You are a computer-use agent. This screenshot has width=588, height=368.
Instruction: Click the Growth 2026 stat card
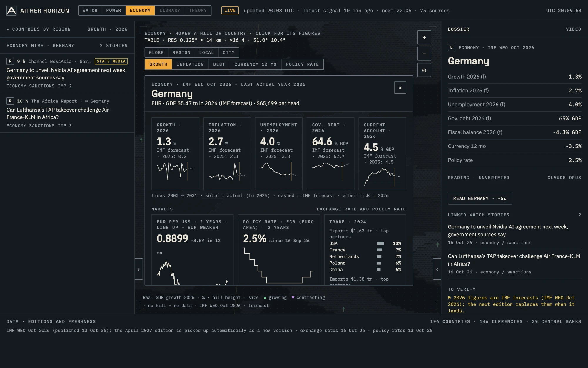175,154
